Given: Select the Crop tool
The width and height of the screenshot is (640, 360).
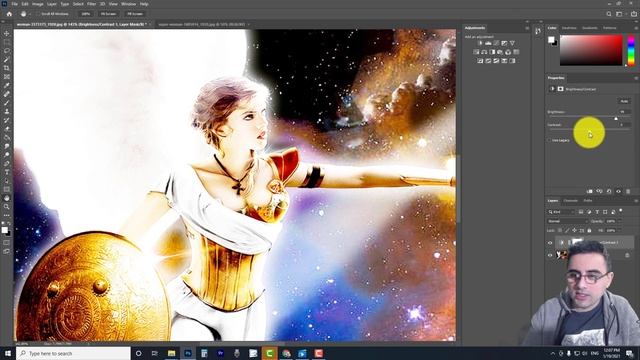Looking at the screenshot, I should [x=7, y=68].
